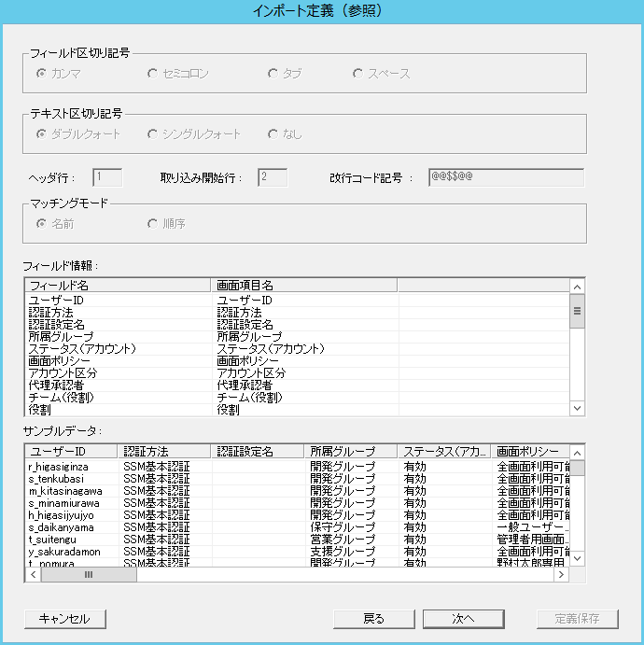Click sample data 所属グループ column header

(351, 451)
